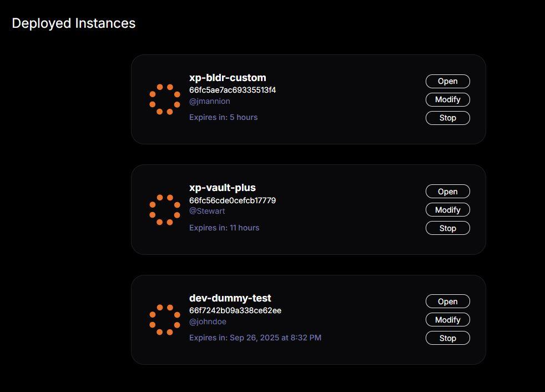This screenshot has width=545, height=392.
Task: Modify the xp-bldr-custom instance
Action: pyautogui.click(x=448, y=99)
